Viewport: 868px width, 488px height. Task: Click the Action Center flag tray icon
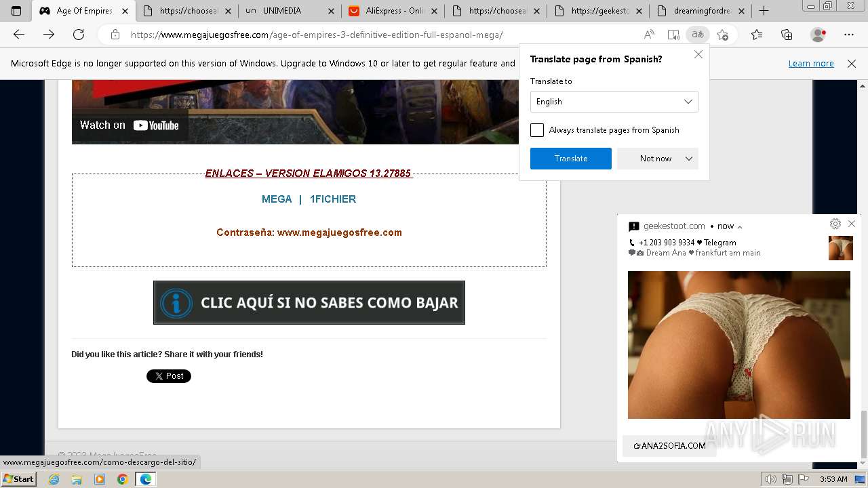coord(803,479)
